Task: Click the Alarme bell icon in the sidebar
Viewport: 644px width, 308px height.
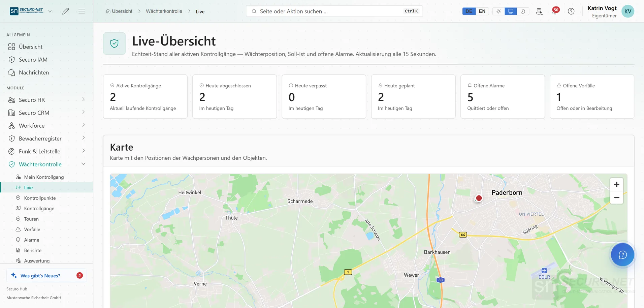Action: [x=18, y=240]
